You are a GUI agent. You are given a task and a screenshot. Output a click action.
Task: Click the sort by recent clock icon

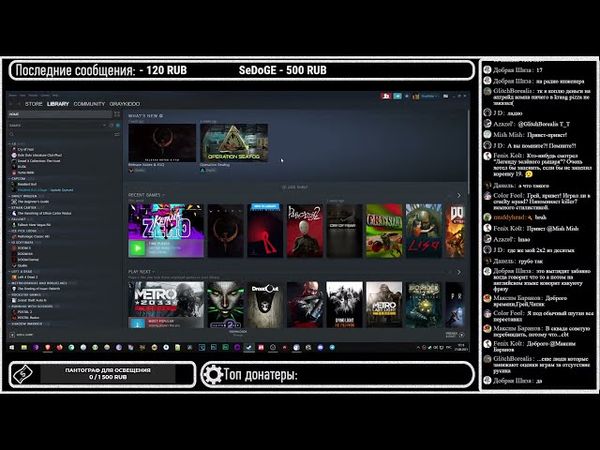(111, 125)
